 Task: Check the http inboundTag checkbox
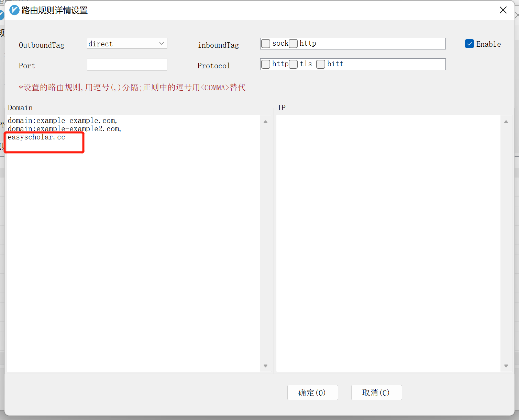coord(293,44)
